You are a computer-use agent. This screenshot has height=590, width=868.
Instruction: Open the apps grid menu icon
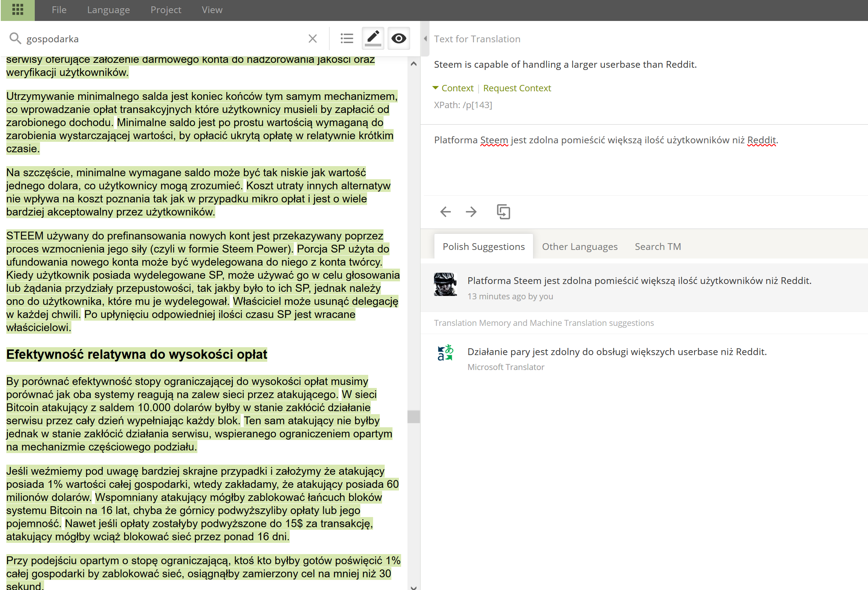(18, 10)
